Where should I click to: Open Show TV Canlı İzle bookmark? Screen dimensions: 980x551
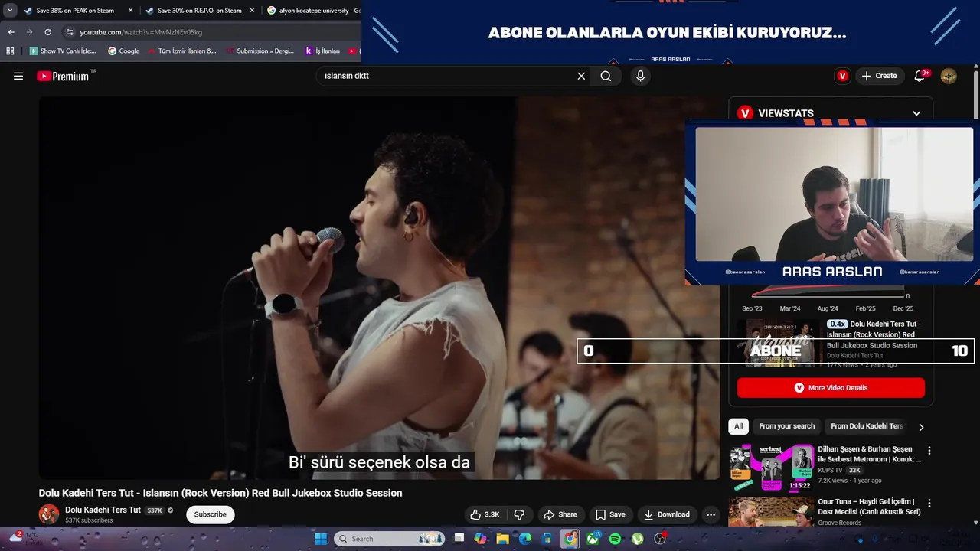click(63, 51)
